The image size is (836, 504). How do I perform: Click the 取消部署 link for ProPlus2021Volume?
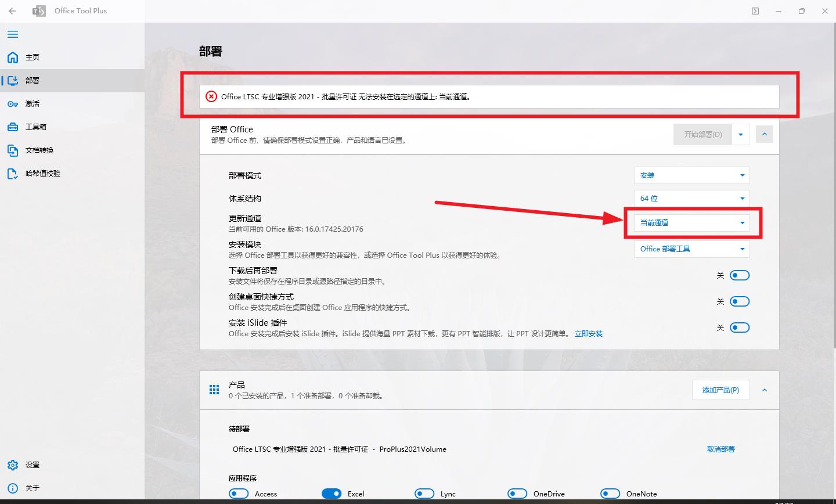[720, 449]
